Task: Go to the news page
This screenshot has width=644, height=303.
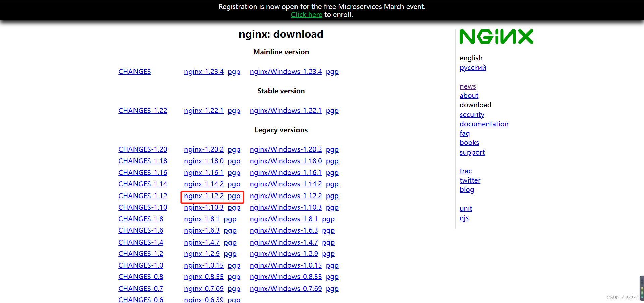Action: click(468, 86)
